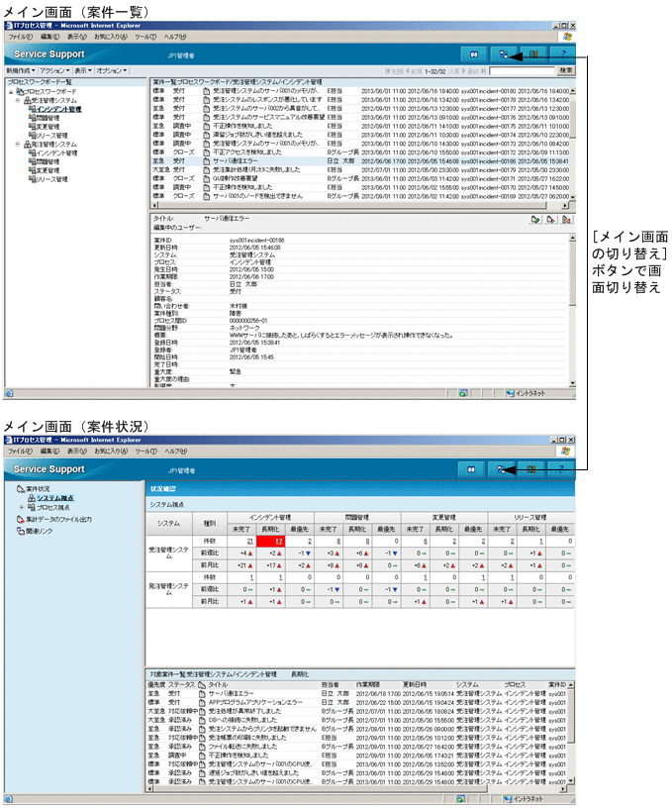The image size is (672, 808).
Task: Open ファイル menu in the case list window
Action: tap(20, 37)
